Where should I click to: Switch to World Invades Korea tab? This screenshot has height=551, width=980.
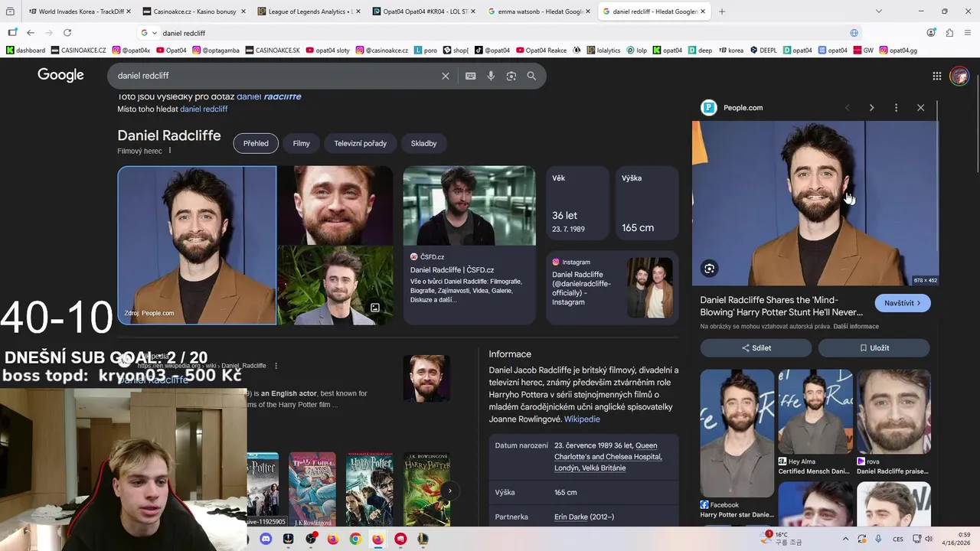coord(79,11)
